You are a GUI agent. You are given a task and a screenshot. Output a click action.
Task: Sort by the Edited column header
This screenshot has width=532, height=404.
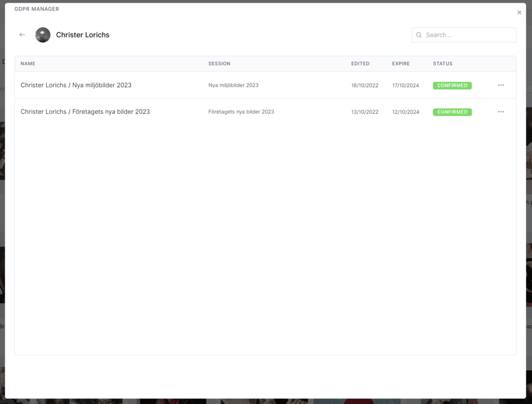click(x=361, y=63)
